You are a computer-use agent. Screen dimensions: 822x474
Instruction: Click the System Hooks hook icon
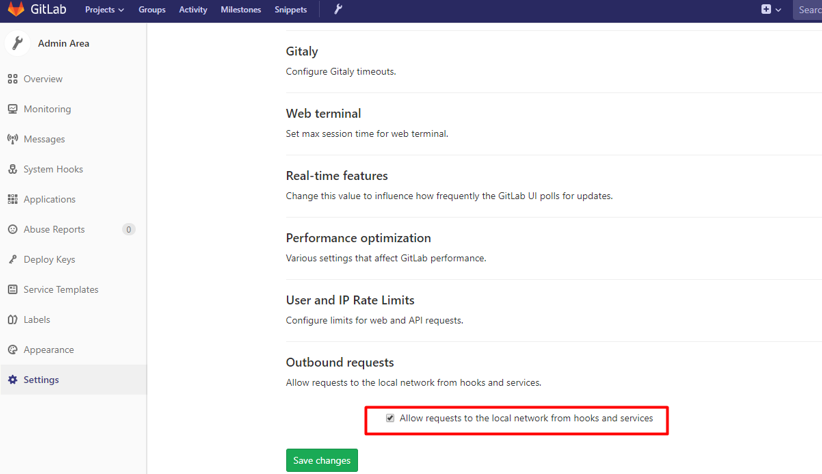point(13,169)
